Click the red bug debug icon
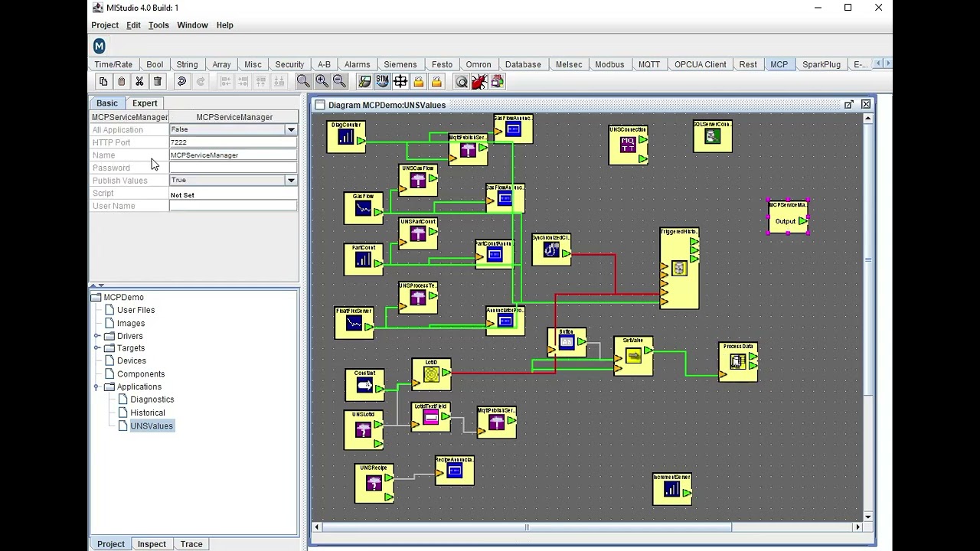This screenshot has width=980, height=551. [x=479, y=82]
